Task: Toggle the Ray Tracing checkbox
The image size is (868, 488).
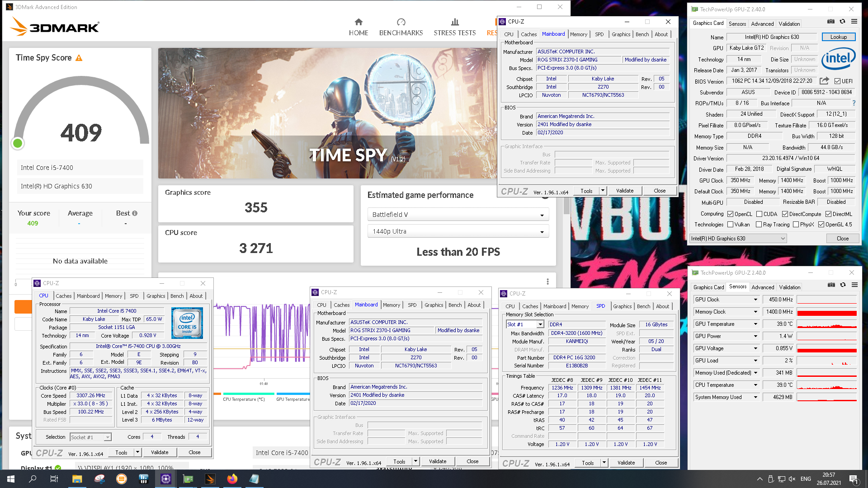Action: (759, 225)
